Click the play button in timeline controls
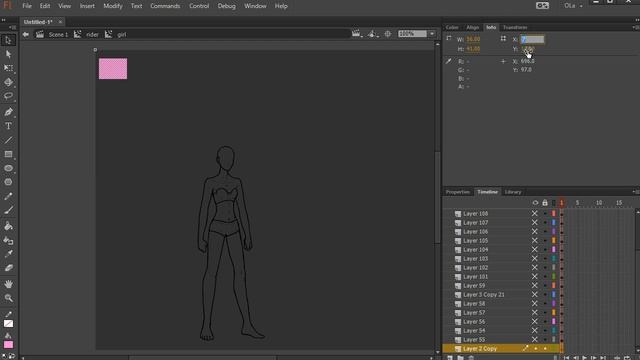 (585, 358)
